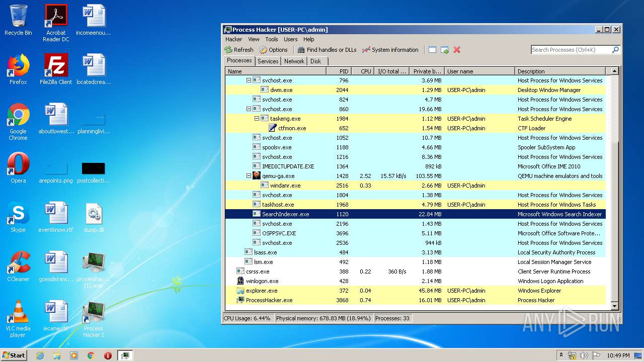Open System information
The height and width of the screenshot is (362, 644).
[390, 50]
